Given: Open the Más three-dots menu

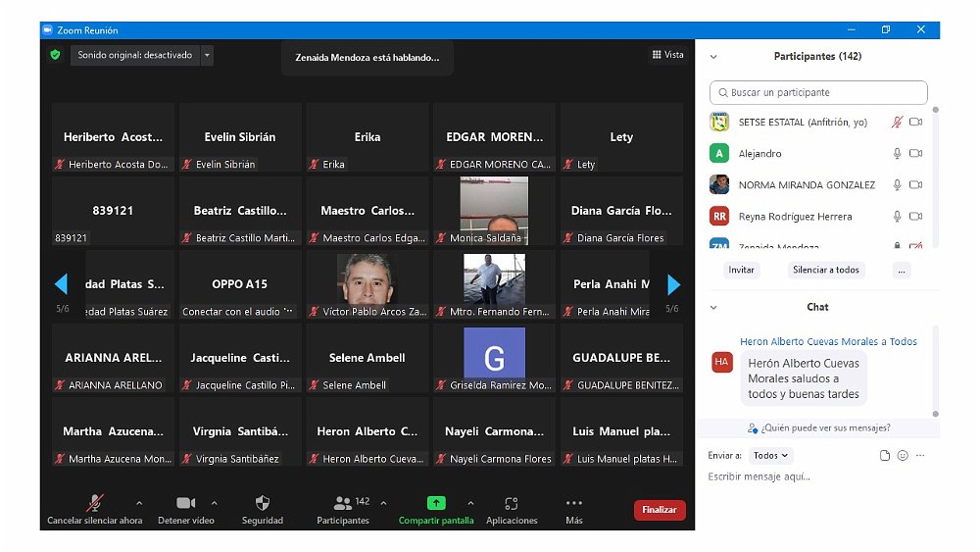Looking at the screenshot, I should coord(574,503).
